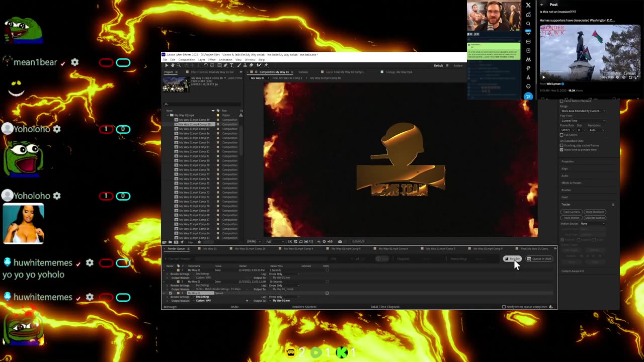Open the preview Resolution Auto dropdown
This screenshot has height=362, width=644.
597,130
